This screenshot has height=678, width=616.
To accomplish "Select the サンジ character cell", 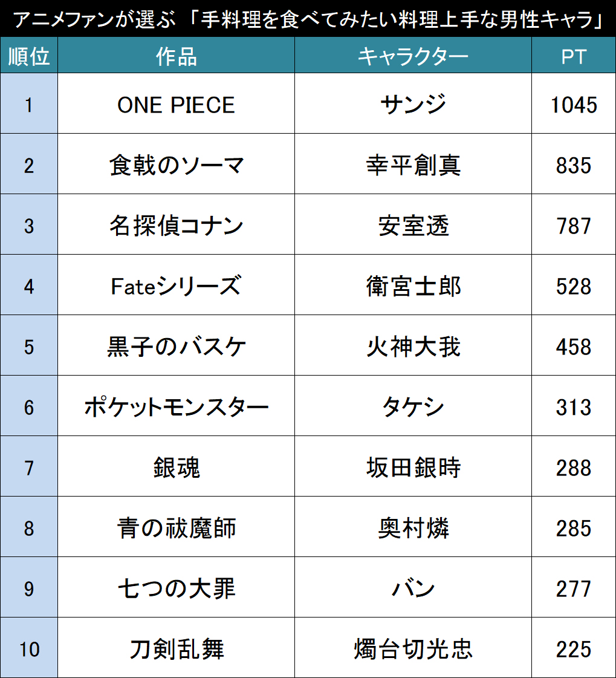I will (413, 103).
